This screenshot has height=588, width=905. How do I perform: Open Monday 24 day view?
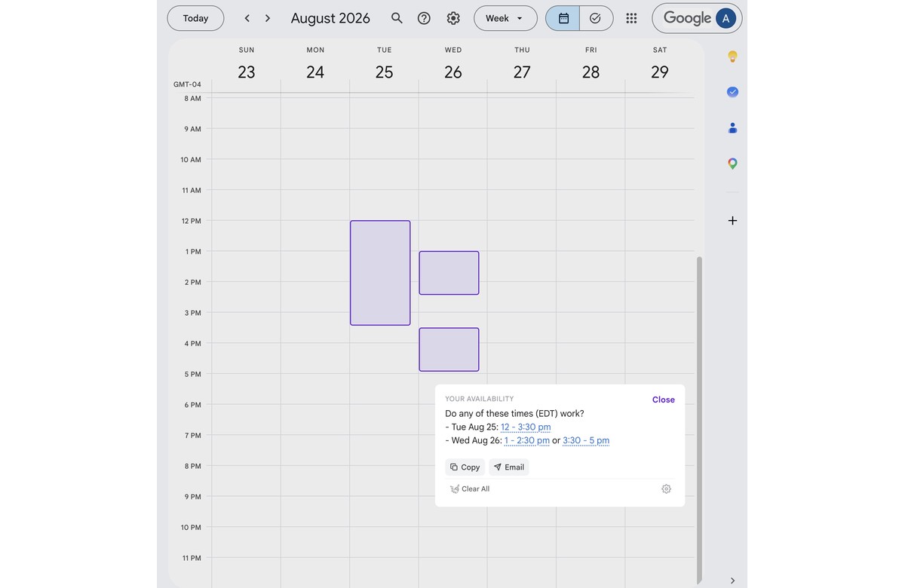[315, 72]
